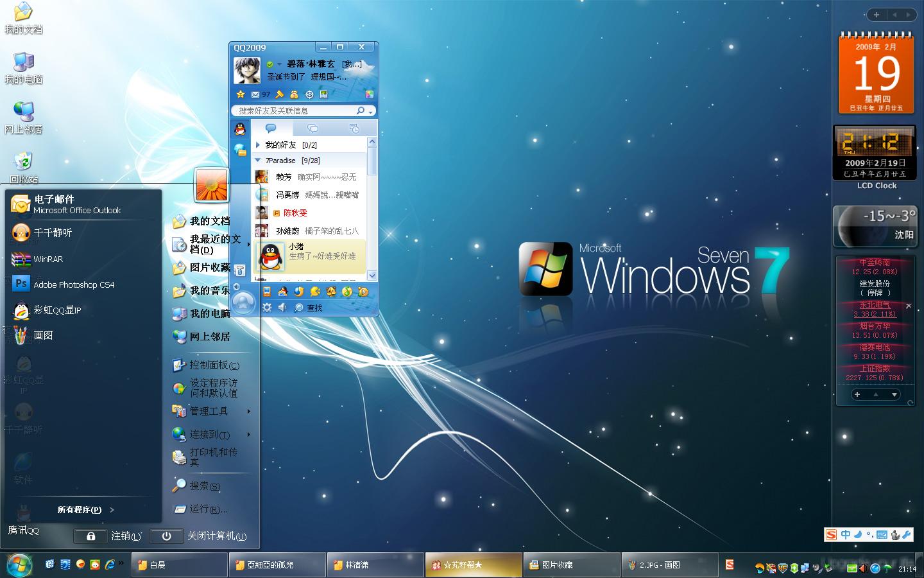924x578 pixels.
Task: Toggle Sogou punctuation mode icon
Action: (x=869, y=534)
